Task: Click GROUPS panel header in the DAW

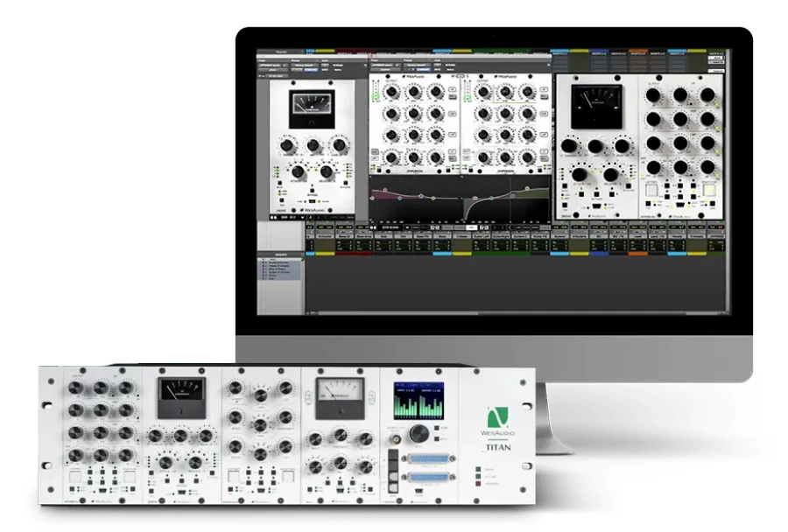Action: point(280,255)
